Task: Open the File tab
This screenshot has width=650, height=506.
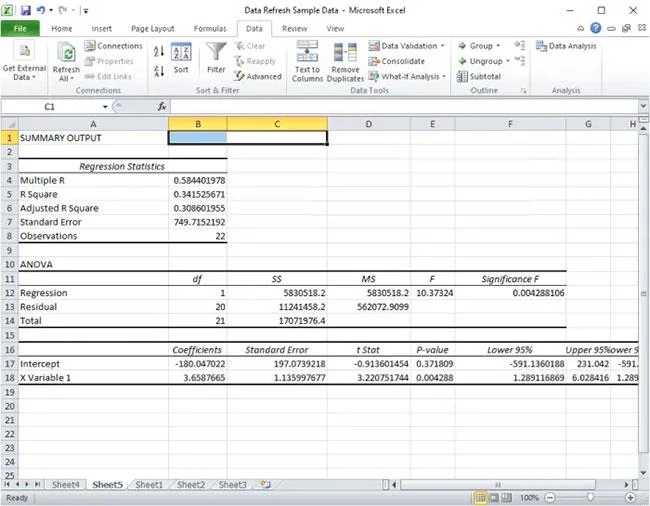Action: [20, 29]
